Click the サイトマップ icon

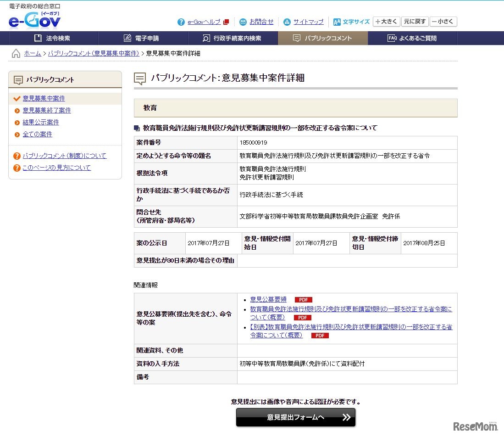[x=287, y=22]
